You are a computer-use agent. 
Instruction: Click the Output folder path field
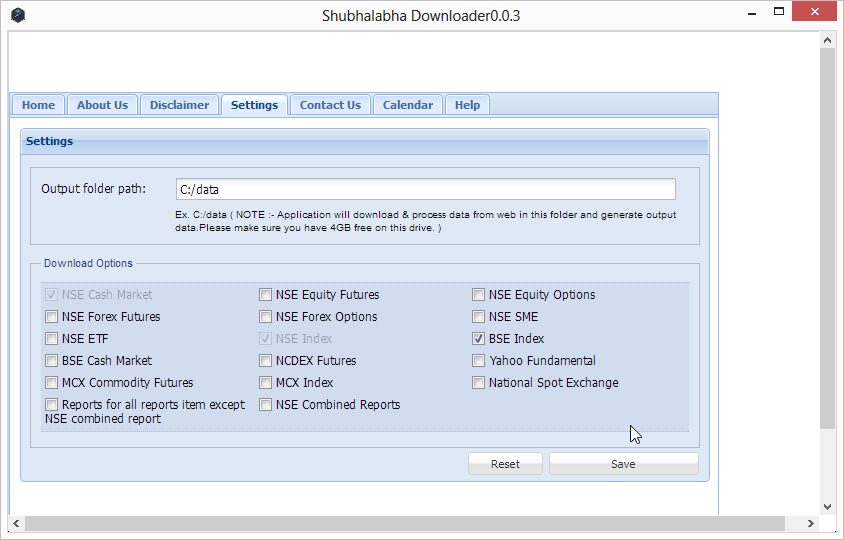425,190
